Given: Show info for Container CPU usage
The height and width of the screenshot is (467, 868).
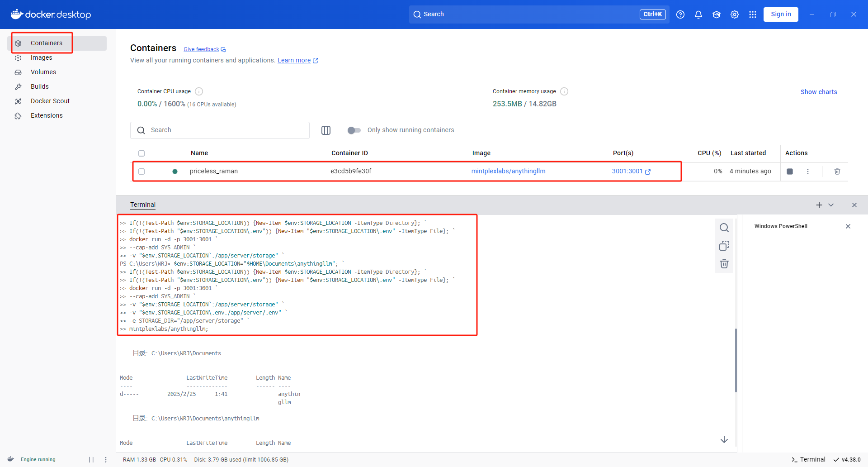Looking at the screenshot, I should 199,91.
